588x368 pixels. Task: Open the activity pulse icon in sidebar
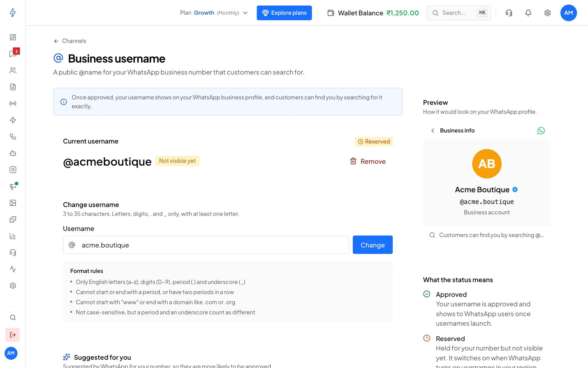(x=13, y=269)
